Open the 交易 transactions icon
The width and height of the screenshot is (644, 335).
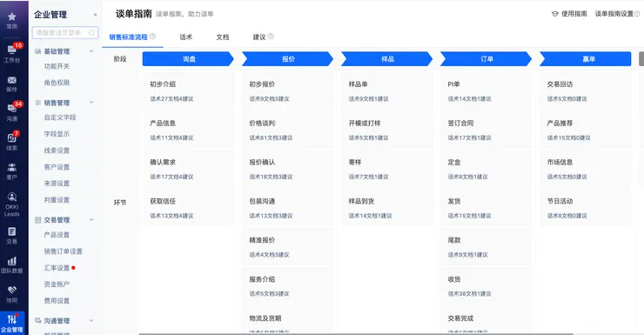tap(12, 231)
